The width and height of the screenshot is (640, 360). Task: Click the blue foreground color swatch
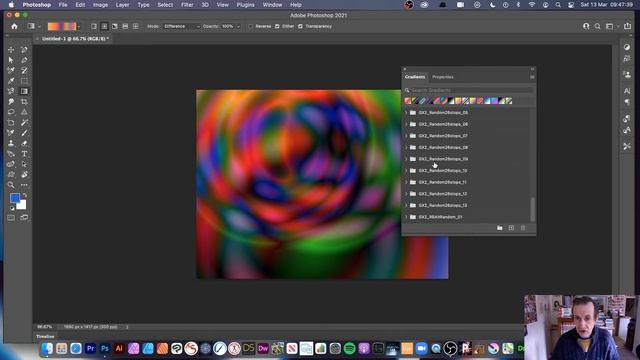(x=15, y=198)
